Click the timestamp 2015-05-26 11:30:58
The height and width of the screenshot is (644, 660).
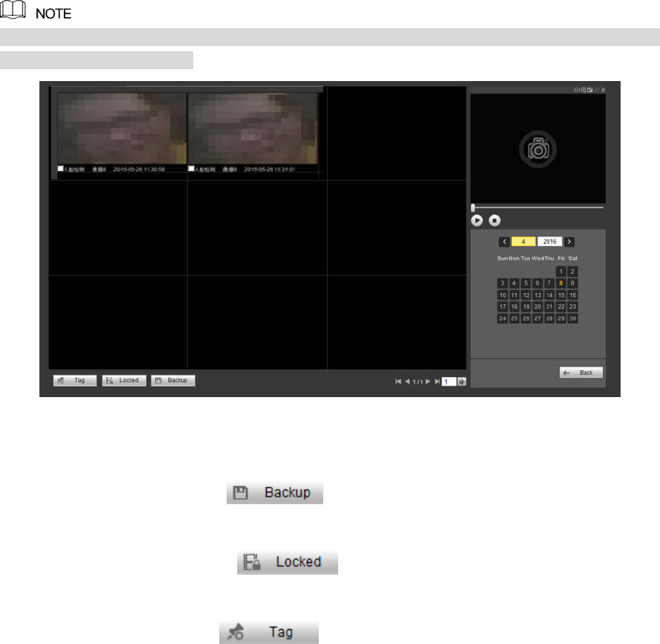pos(139,169)
